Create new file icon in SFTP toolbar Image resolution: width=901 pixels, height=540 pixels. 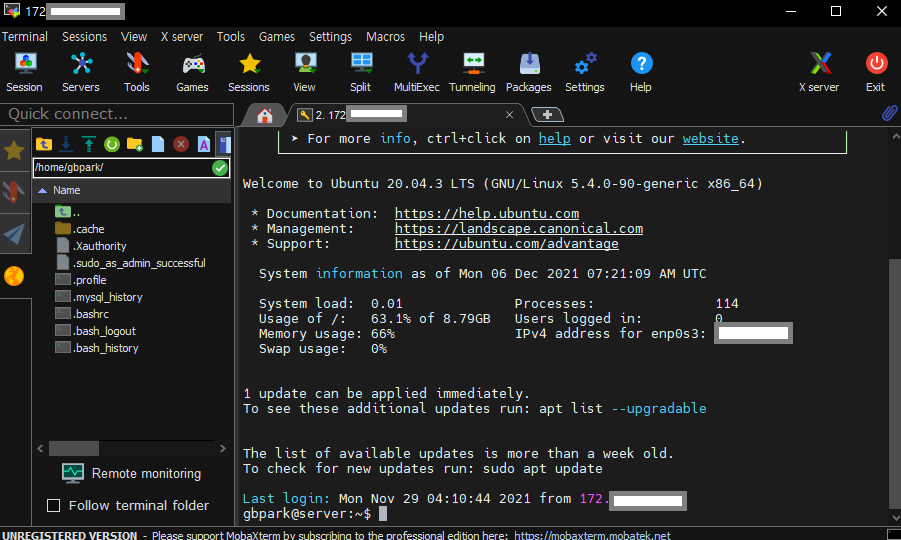(x=158, y=144)
